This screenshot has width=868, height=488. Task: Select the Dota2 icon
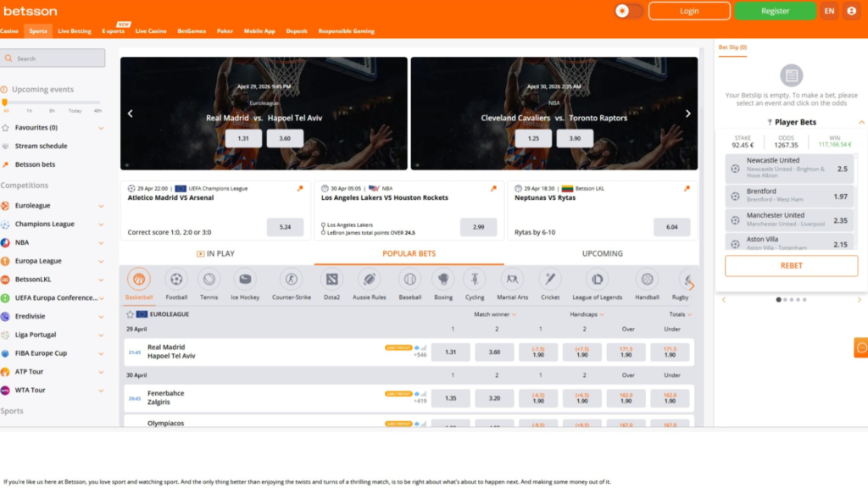coord(331,280)
